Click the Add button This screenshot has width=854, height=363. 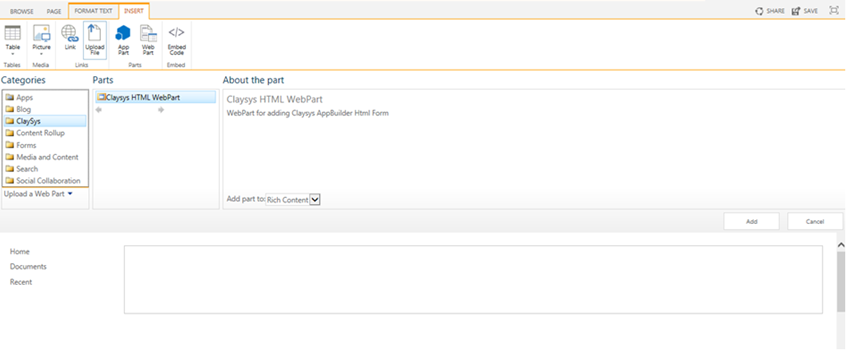click(x=752, y=221)
